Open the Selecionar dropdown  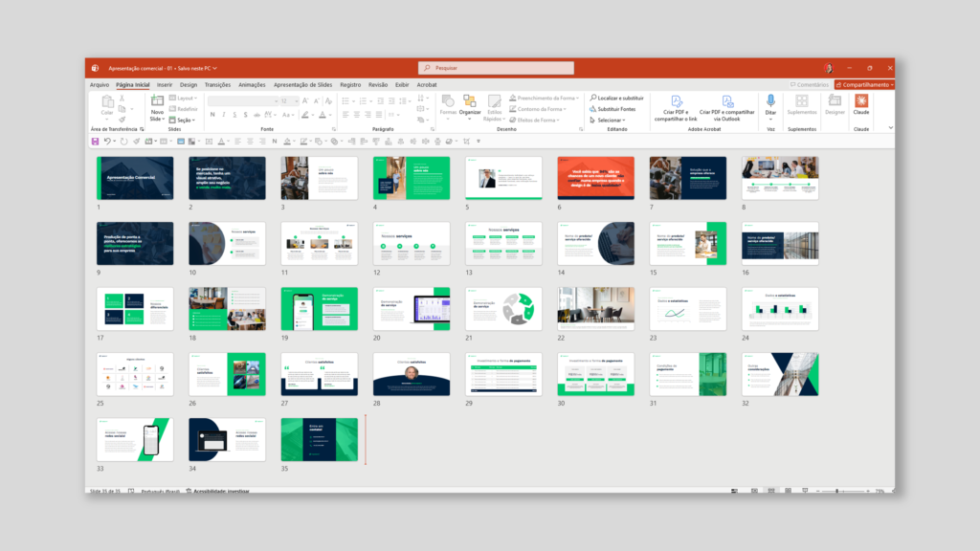coord(608,120)
